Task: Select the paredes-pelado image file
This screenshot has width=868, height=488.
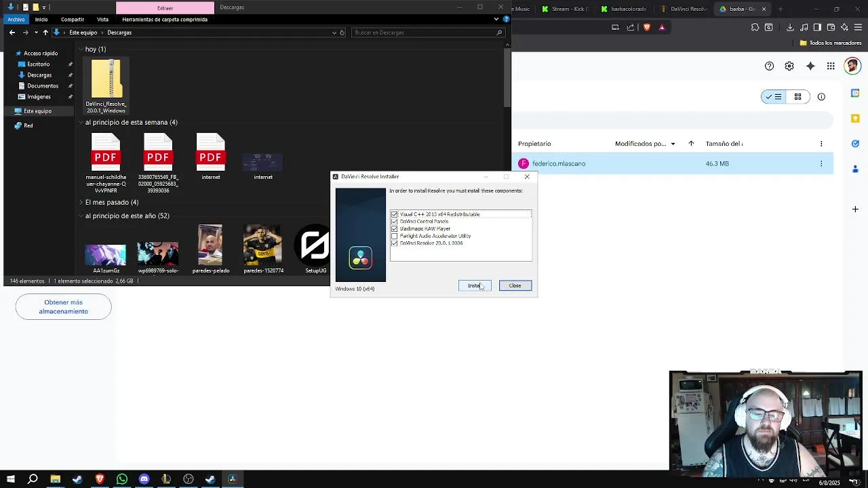Action: [210, 249]
